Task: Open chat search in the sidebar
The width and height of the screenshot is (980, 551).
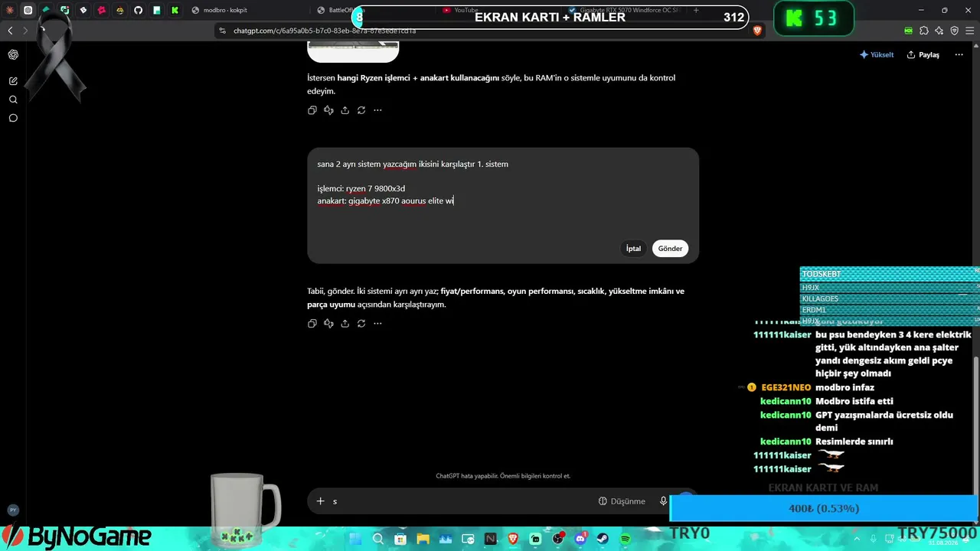Action: 13,99
